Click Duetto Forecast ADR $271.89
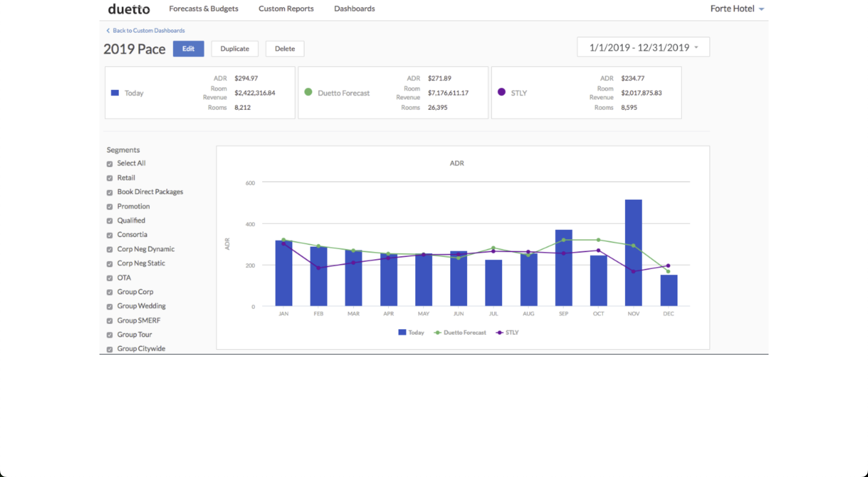This screenshot has width=868, height=477. click(x=439, y=78)
